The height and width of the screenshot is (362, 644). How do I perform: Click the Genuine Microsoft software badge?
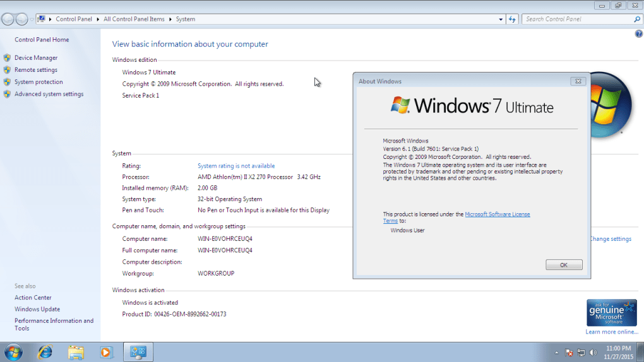[x=612, y=313]
